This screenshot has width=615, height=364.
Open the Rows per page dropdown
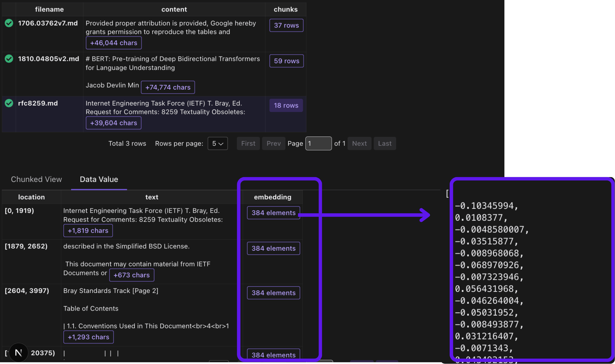click(x=218, y=143)
